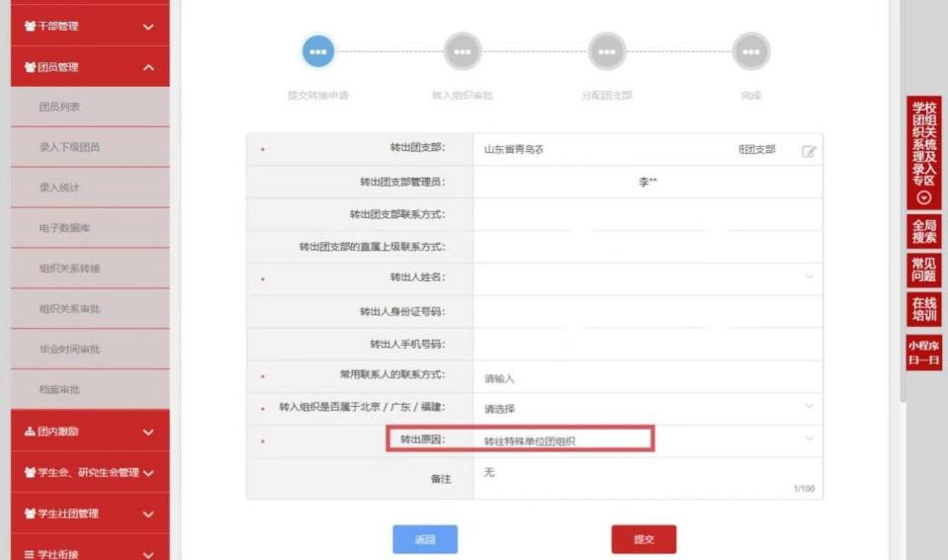Click the 1/100 character counter
Image resolution: width=948 pixels, height=560 pixels.
click(x=804, y=489)
